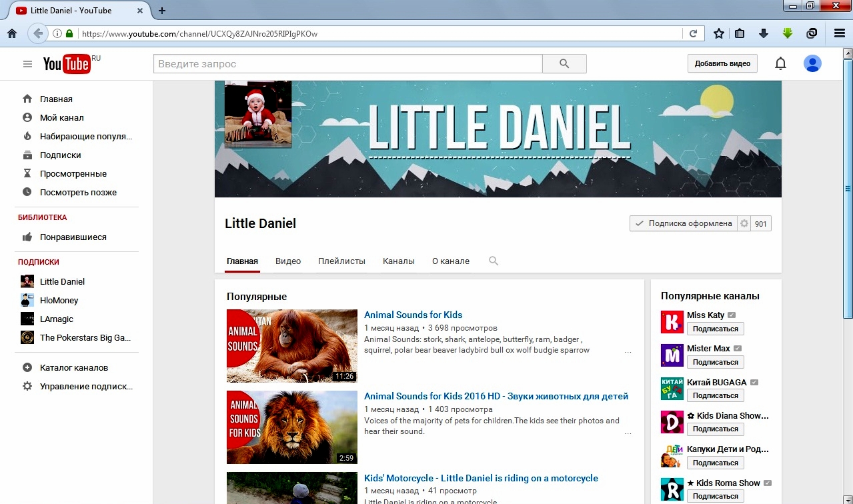Click the bookmarks list icon in the toolbar
853x504 pixels.
coord(740,33)
